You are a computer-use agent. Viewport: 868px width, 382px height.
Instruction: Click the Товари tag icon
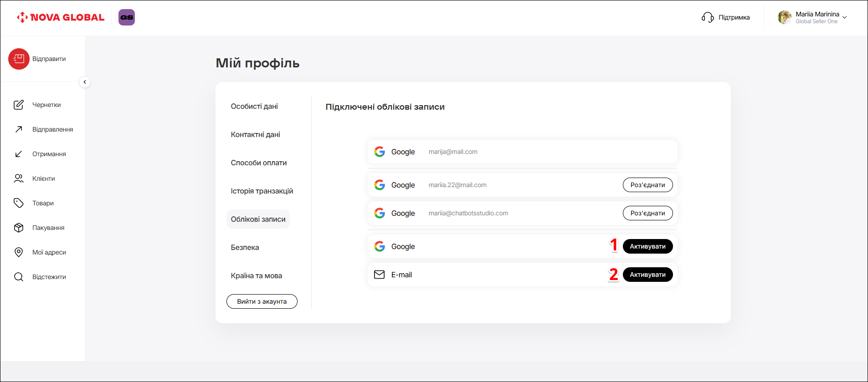click(x=19, y=203)
